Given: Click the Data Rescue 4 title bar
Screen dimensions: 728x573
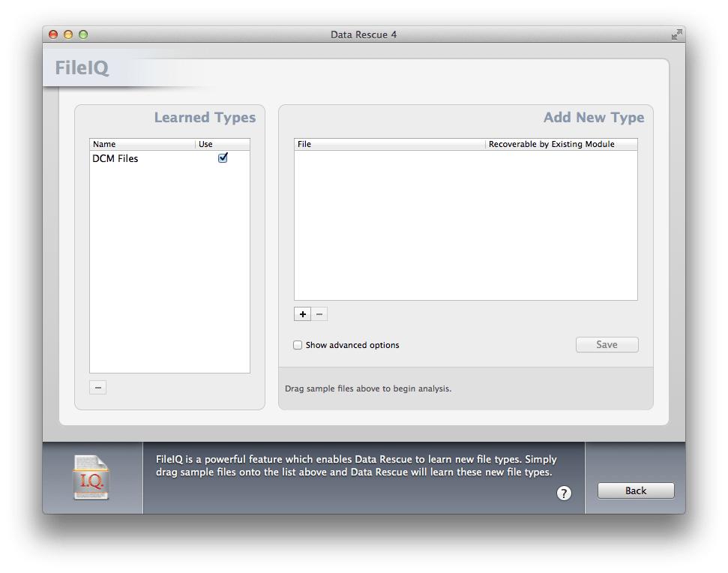Looking at the screenshot, I should [x=364, y=34].
